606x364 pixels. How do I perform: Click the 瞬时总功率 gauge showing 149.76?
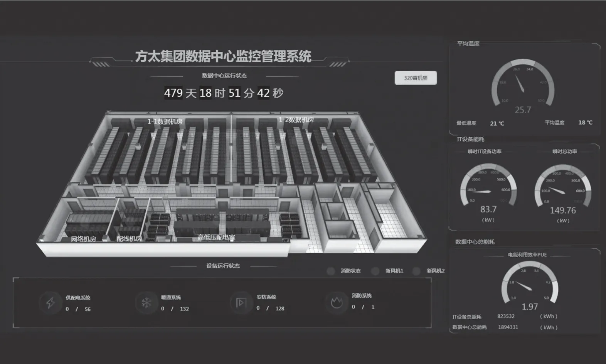click(563, 190)
